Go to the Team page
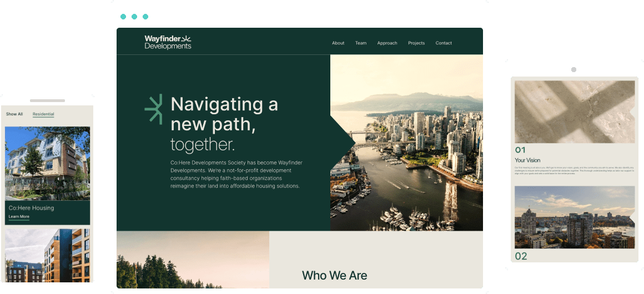Screen dimensions: 644x294 tap(361, 43)
